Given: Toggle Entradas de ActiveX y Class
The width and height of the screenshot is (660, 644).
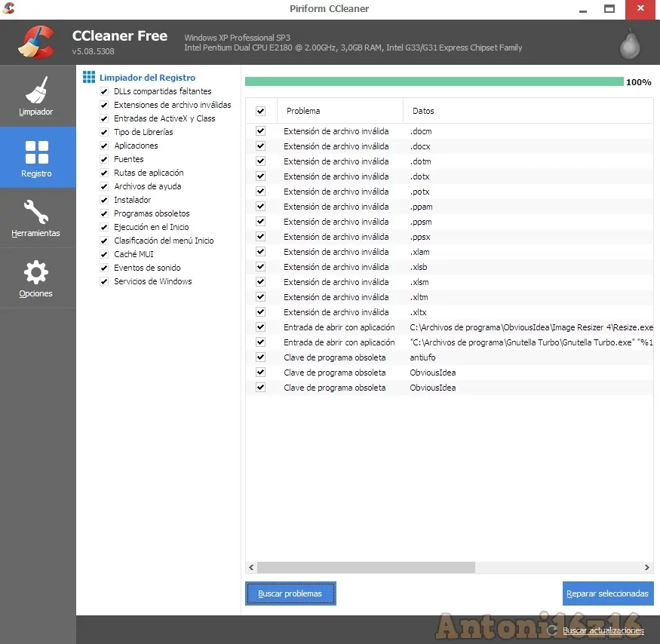Looking at the screenshot, I should pyautogui.click(x=104, y=118).
